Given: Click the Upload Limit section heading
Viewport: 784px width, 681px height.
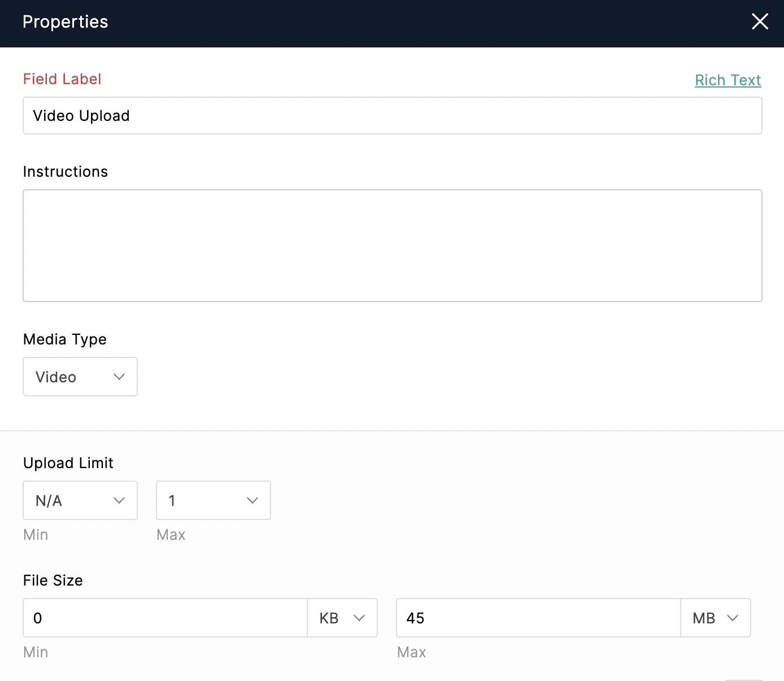Looking at the screenshot, I should point(68,463).
